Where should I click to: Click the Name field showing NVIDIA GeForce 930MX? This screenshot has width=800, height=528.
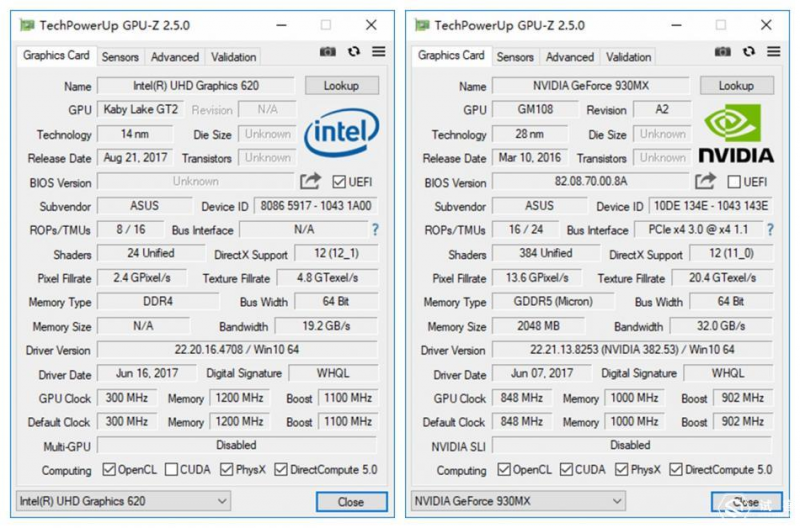coord(591,86)
